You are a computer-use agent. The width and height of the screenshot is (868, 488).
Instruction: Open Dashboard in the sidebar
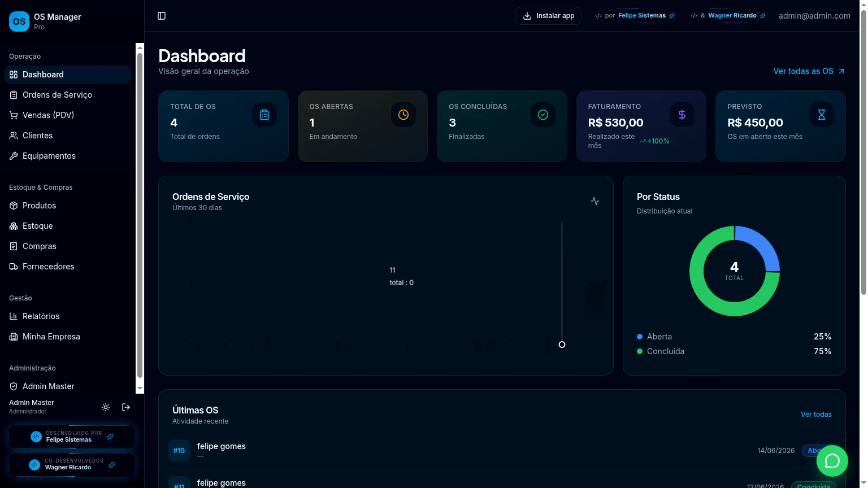[x=68, y=75]
